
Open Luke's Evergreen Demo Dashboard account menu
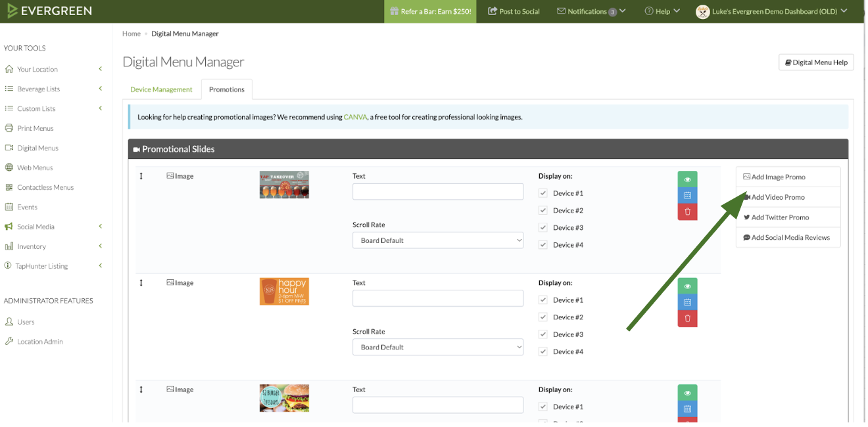click(772, 11)
